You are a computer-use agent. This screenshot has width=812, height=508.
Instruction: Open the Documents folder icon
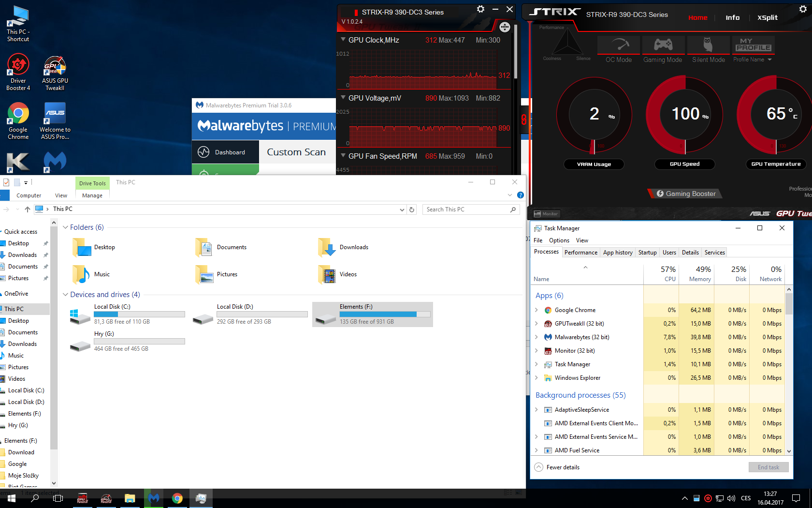[x=204, y=247]
